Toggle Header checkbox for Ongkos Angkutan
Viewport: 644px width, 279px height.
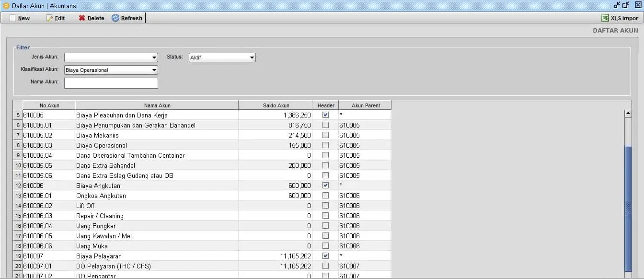tap(325, 196)
